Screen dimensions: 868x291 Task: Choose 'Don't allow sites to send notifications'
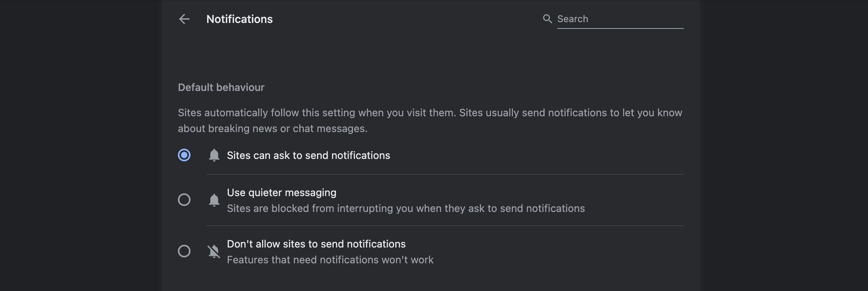tap(184, 251)
